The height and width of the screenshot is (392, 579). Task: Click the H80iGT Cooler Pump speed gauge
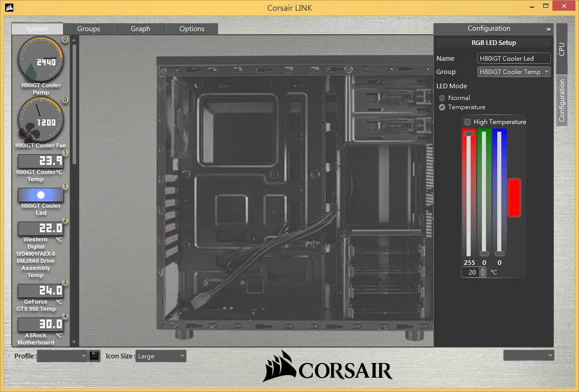coord(40,59)
